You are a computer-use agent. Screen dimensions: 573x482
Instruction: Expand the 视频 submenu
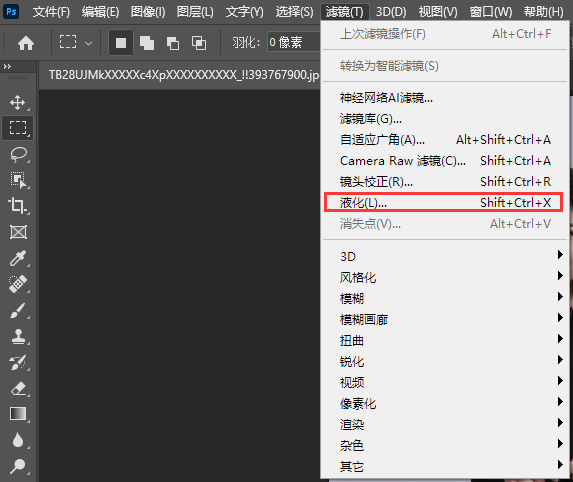coord(445,383)
